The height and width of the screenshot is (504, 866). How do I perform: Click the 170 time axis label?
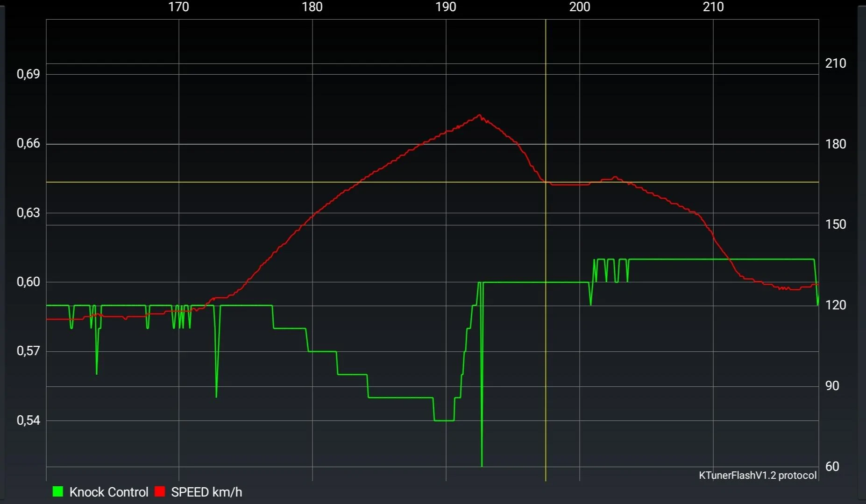[178, 7]
